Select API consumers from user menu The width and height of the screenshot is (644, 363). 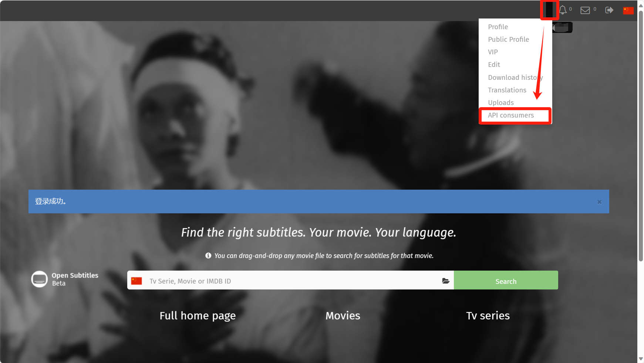tap(510, 115)
